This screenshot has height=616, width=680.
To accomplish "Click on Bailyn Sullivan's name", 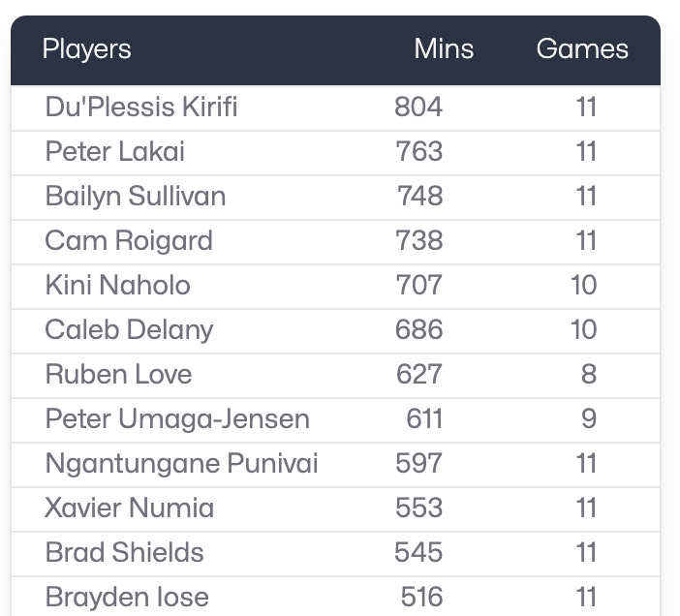I will 136,196.
